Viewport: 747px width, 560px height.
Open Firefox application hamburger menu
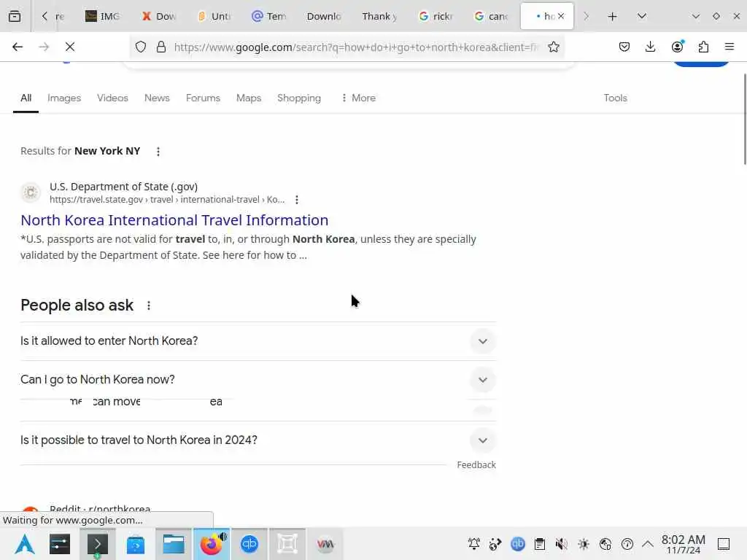729,47
